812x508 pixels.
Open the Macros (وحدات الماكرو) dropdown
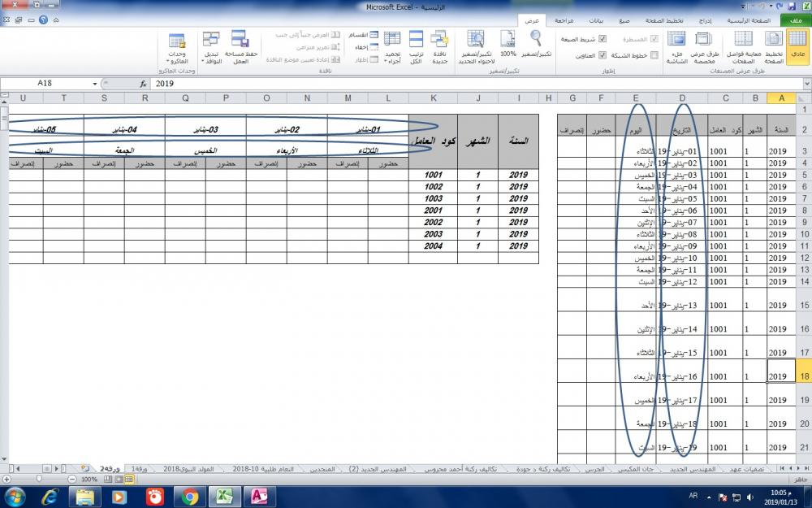[x=176, y=47]
